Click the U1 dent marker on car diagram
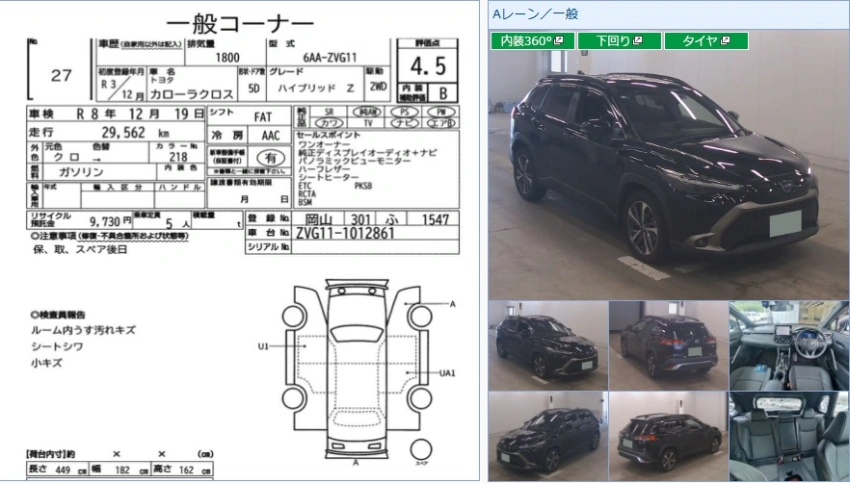Image resolution: width=850 pixels, height=483 pixels. tap(263, 346)
